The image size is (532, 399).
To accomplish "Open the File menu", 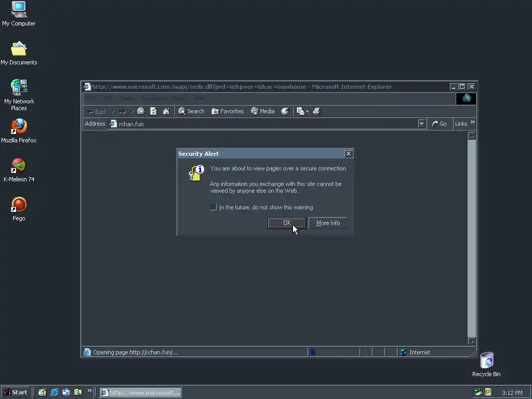I will 91,98.
